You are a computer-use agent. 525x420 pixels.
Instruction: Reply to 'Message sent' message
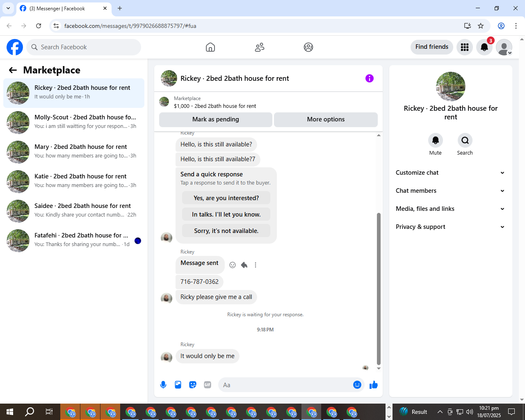coord(244,265)
